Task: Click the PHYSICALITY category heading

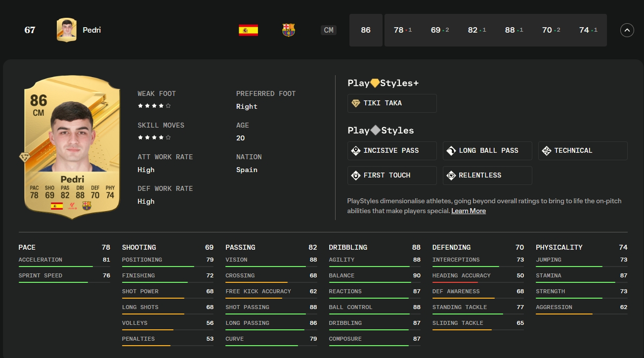Action: (x=559, y=247)
